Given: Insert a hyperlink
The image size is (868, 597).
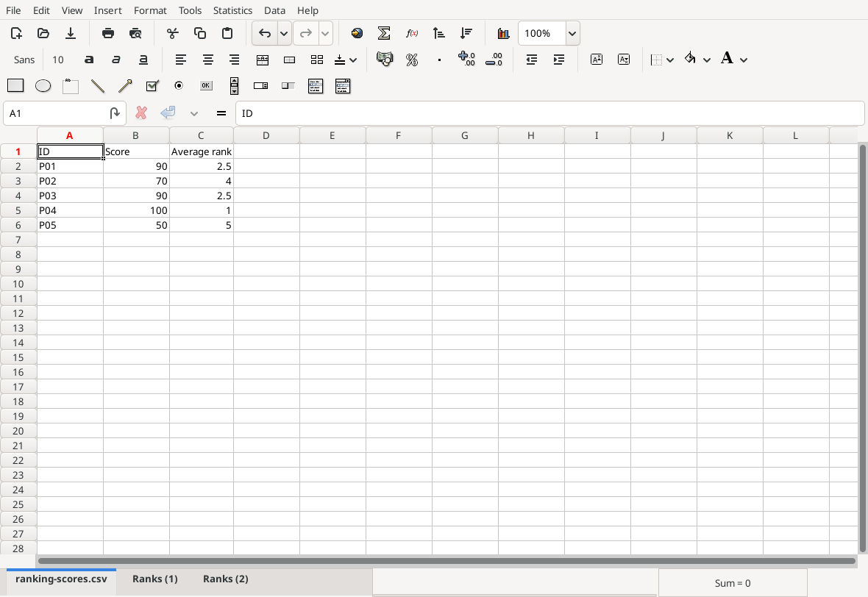Looking at the screenshot, I should pyautogui.click(x=357, y=33).
